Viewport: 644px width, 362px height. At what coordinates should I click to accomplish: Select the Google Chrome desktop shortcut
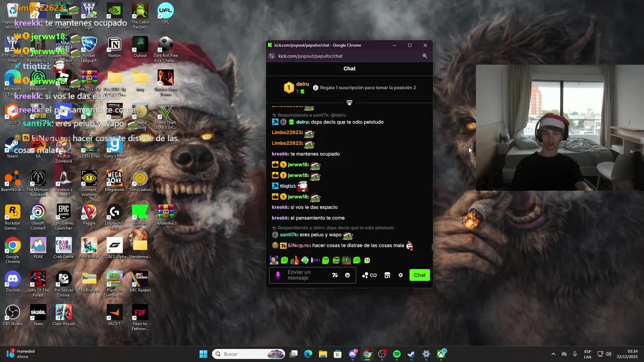[x=12, y=251]
